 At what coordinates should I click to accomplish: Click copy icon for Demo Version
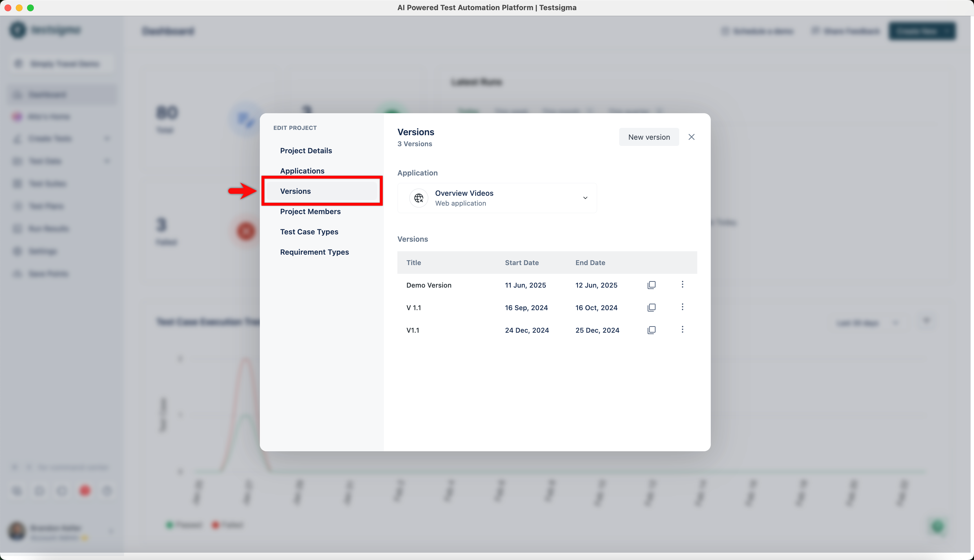(x=651, y=285)
